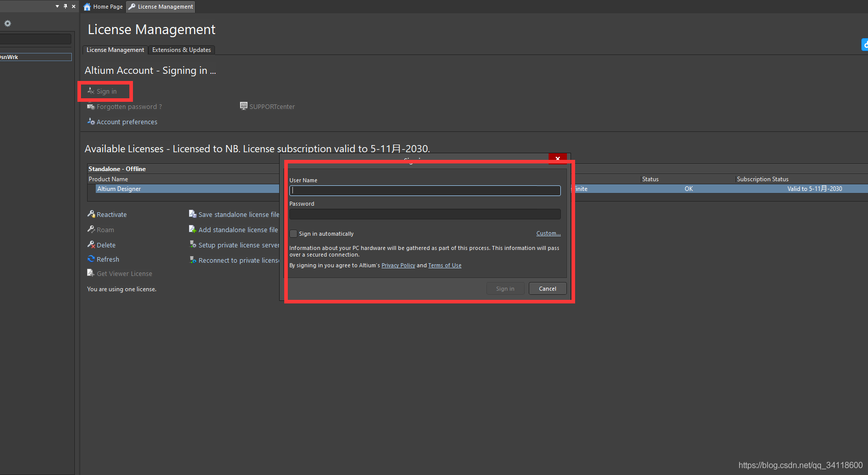Open the Custom... link in dialog

[549, 233]
